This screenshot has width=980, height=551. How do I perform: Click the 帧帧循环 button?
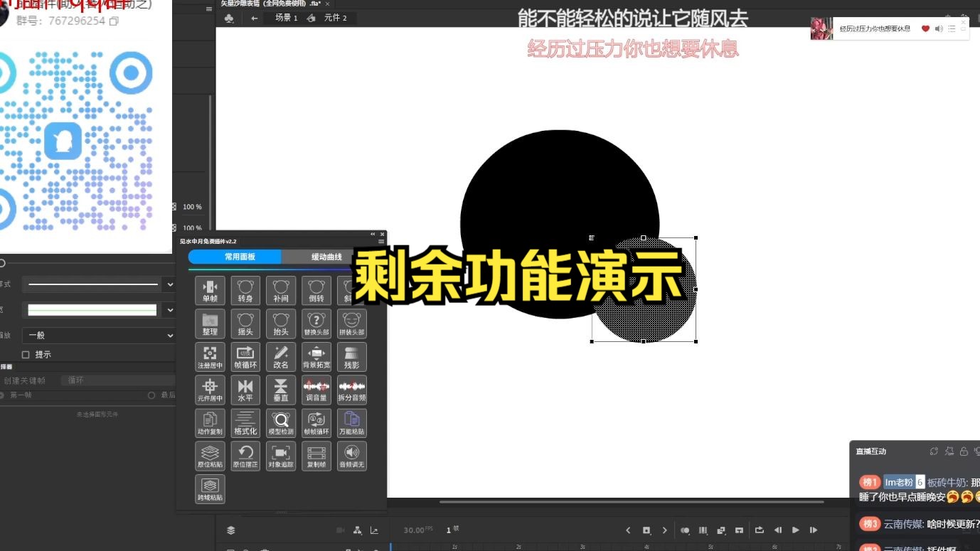tap(316, 423)
